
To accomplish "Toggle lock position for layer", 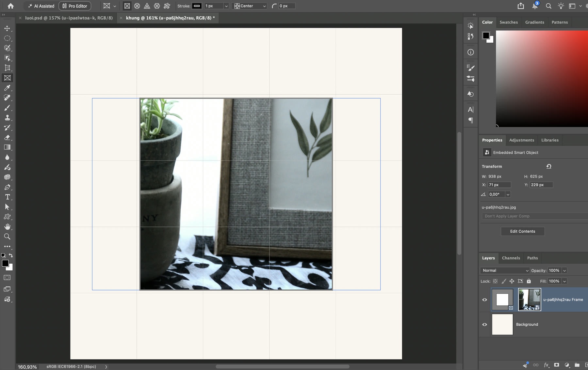I will tap(512, 281).
